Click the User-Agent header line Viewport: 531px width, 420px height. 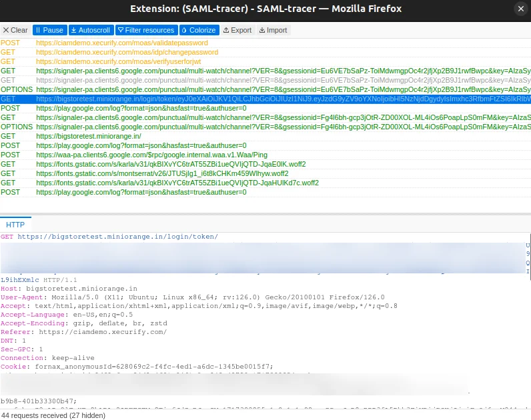tap(193, 297)
